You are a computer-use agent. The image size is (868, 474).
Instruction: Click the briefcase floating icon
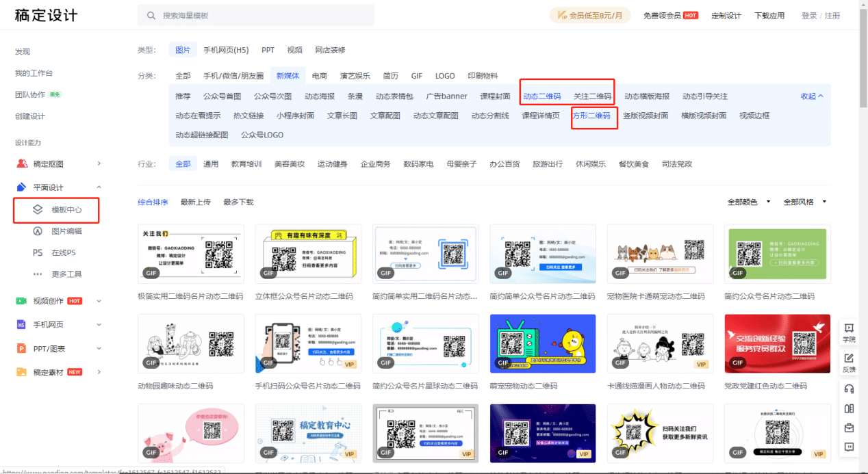849,427
